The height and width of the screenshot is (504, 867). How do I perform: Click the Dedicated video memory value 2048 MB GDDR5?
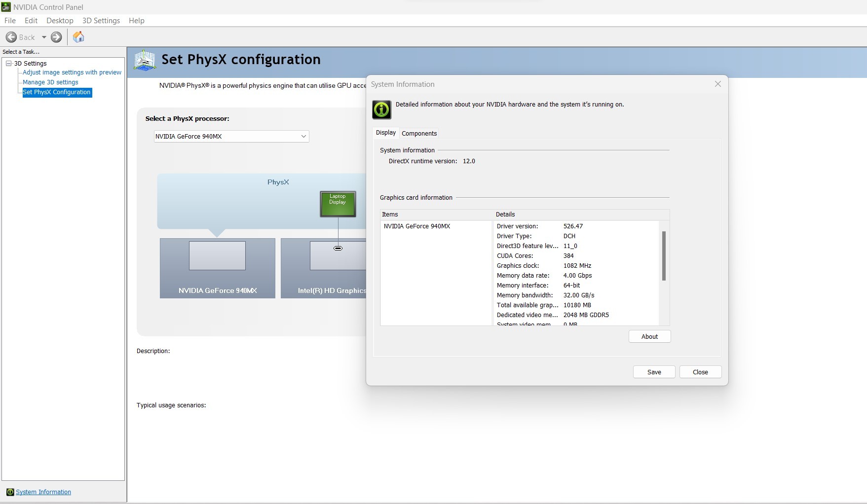pos(586,315)
